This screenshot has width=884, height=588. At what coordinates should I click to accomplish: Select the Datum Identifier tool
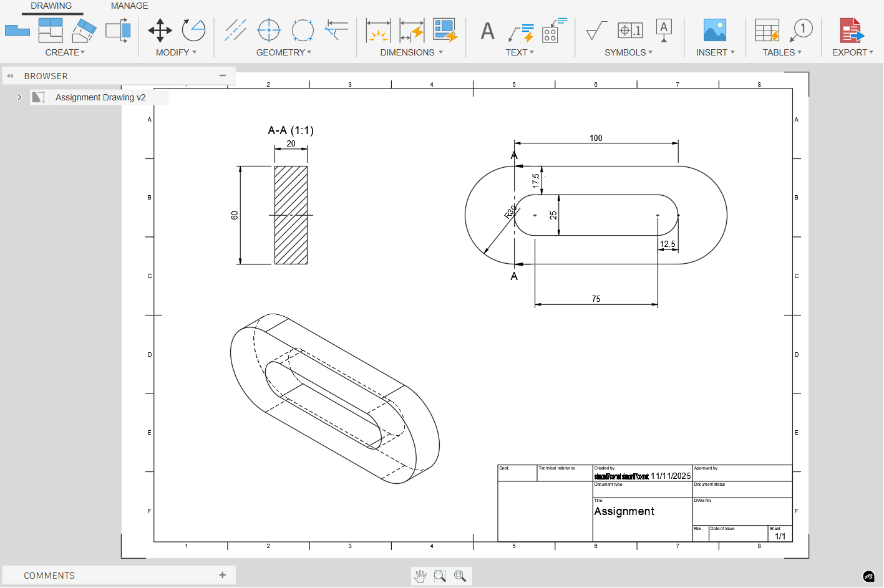click(664, 30)
